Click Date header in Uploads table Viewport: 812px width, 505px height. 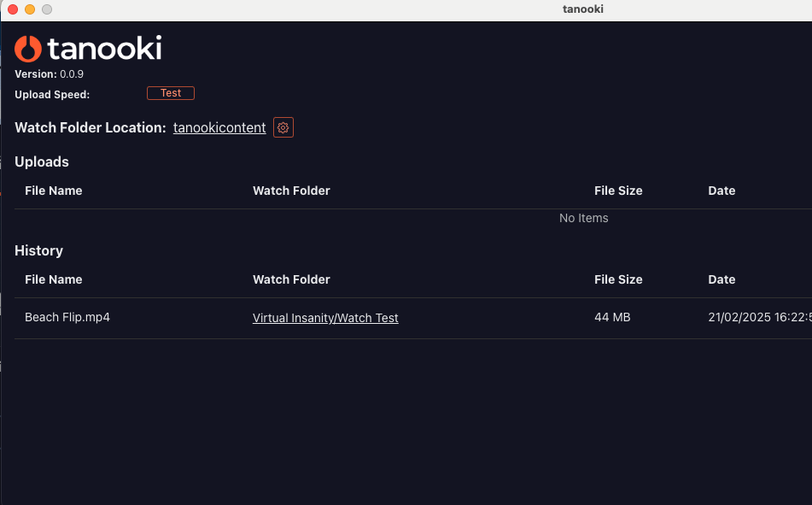[721, 191]
